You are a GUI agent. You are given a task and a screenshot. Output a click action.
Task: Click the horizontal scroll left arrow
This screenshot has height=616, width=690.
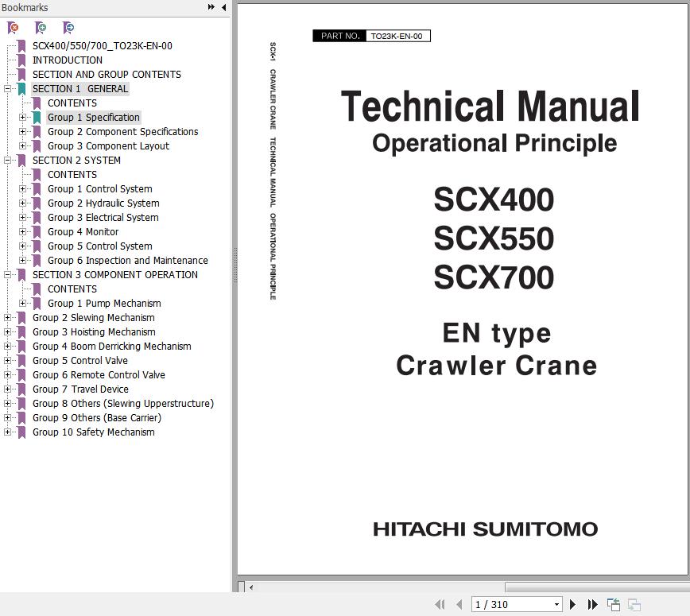pyautogui.click(x=251, y=587)
